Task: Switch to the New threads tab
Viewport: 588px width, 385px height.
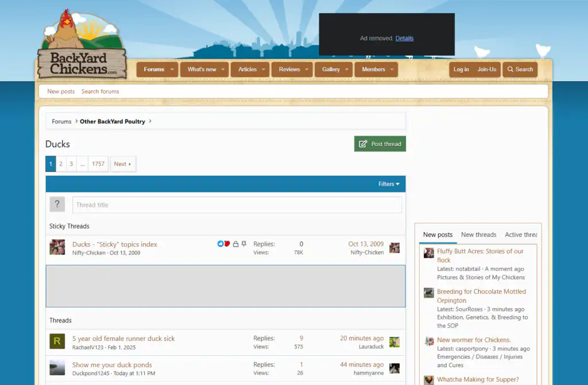Action: tap(478, 234)
